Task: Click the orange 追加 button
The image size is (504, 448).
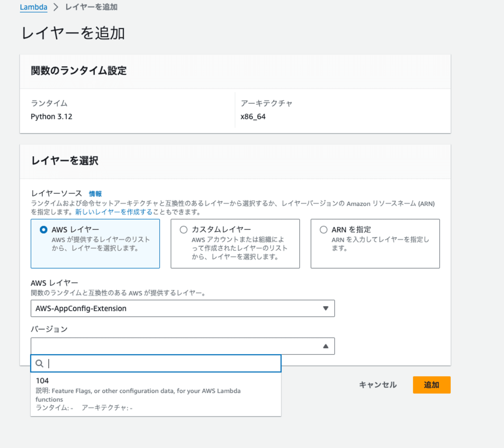Action: pyautogui.click(x=432, y=385)
